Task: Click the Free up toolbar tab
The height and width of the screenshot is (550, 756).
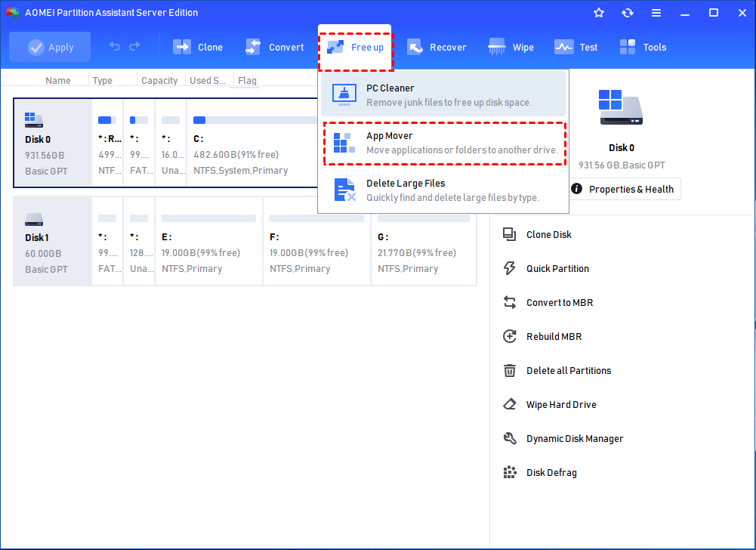Action: pyautogui.click(x=355, y=48)
